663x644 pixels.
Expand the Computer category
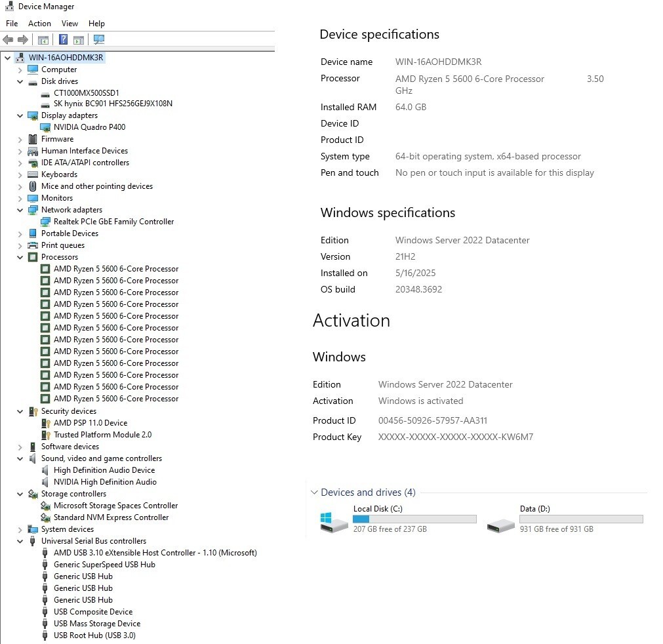point(20,70)
